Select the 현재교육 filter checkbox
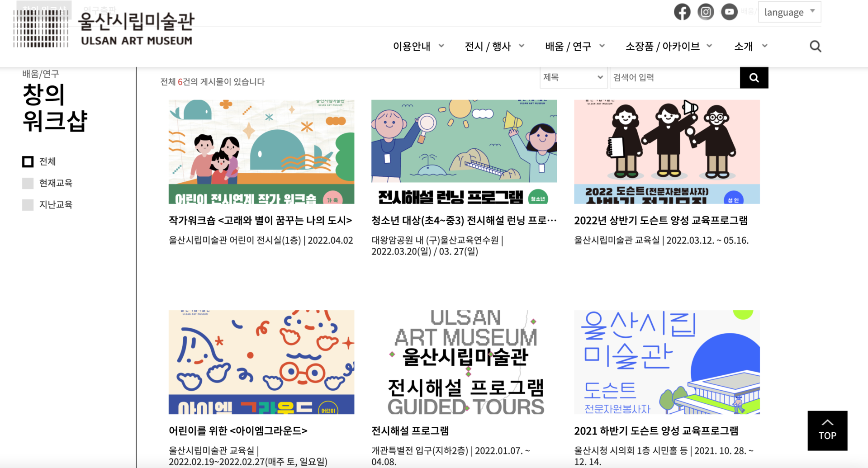The image size is (868, 468). (x=28, y=183)
